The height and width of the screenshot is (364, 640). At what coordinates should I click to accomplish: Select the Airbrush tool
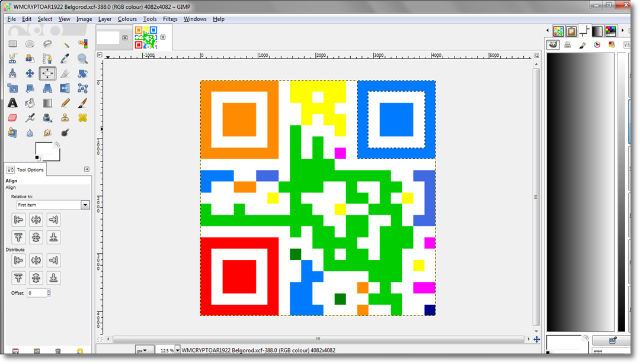(30, 118)
